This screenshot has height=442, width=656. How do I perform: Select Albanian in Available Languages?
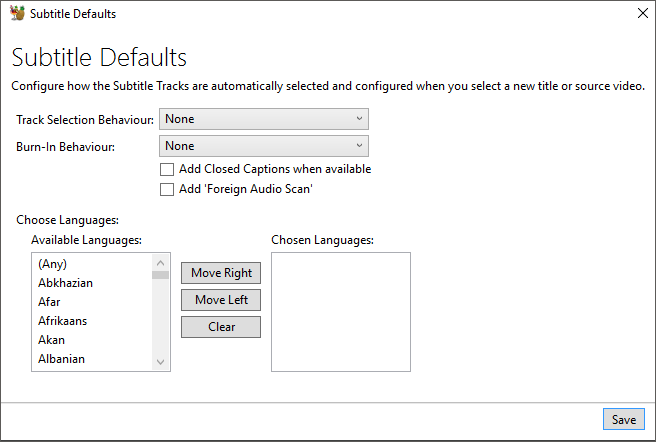(61, 359)
